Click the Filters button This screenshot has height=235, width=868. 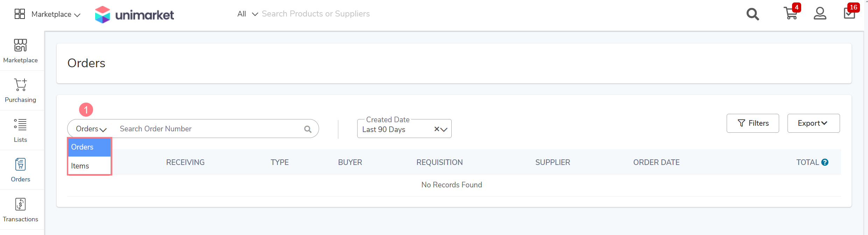[x=753, y=123]
